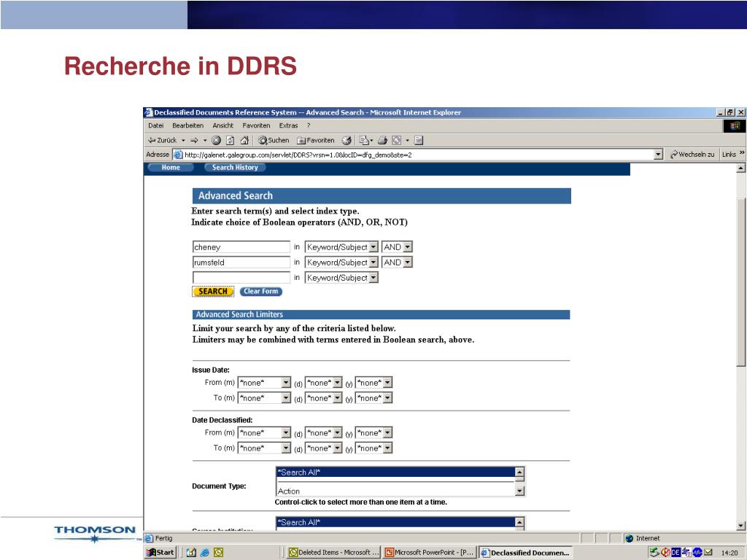Open Date Declassified To year dropdown
Viewport: 747px width, 560px height.
point(373,448)
